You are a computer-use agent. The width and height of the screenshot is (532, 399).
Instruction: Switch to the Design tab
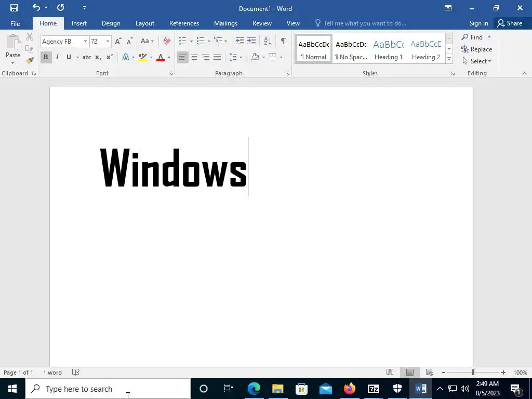[111, 23]
